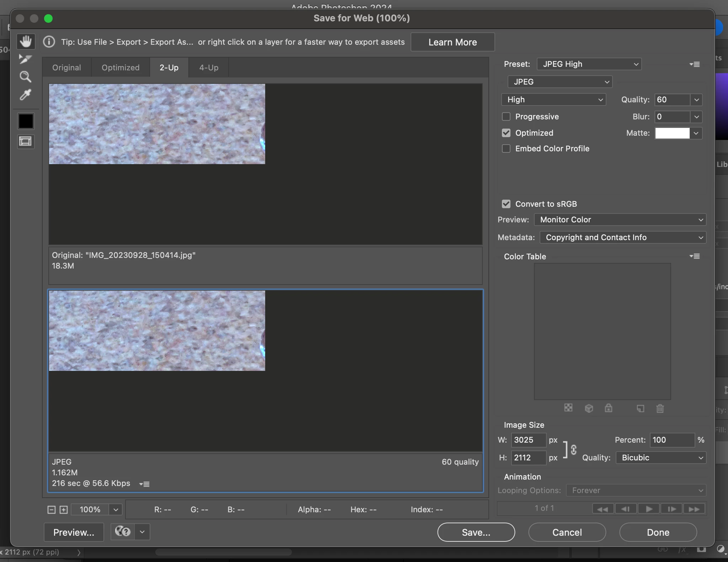Expand the Metadata dropdown

[623, 237]
